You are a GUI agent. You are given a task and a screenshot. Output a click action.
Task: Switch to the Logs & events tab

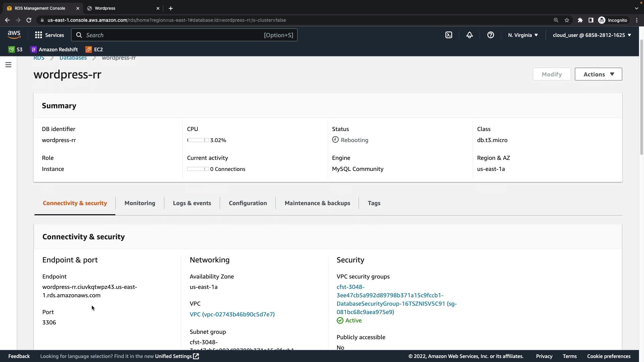[x=192, y=203]
